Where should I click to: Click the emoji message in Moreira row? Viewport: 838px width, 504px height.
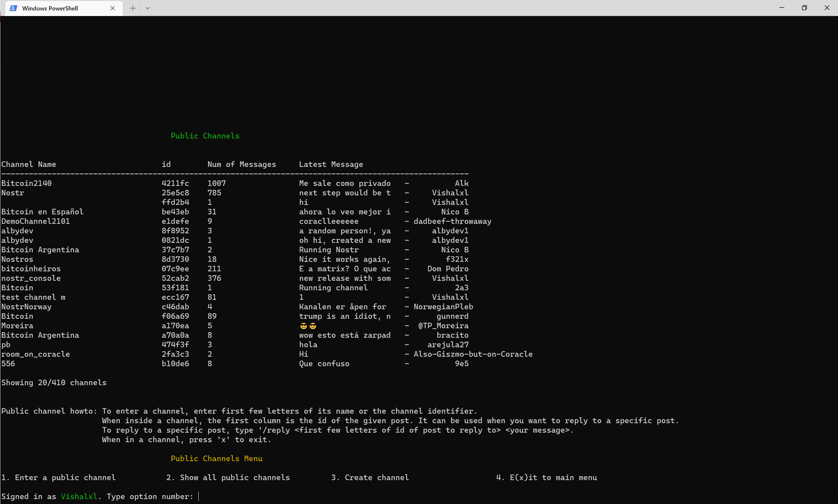308,326
